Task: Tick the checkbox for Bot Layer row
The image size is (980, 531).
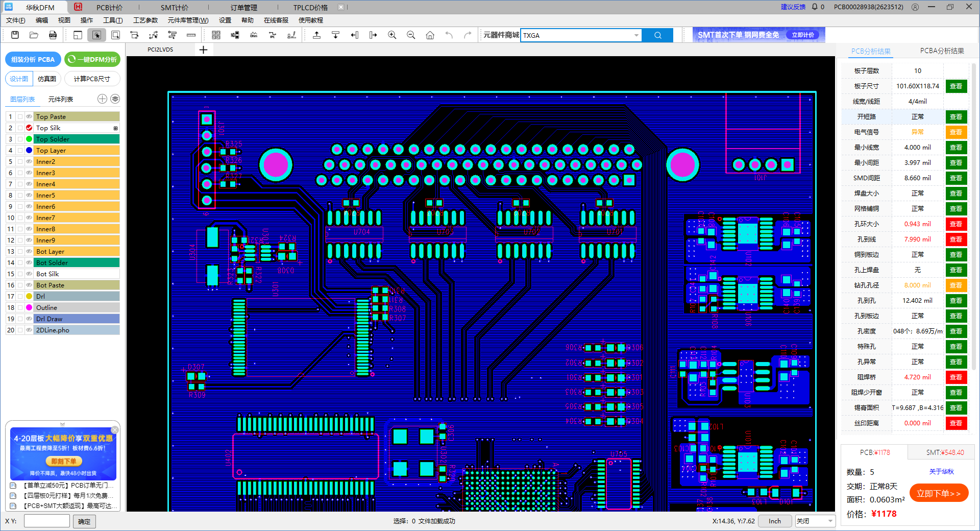Action: coord(20,252)
